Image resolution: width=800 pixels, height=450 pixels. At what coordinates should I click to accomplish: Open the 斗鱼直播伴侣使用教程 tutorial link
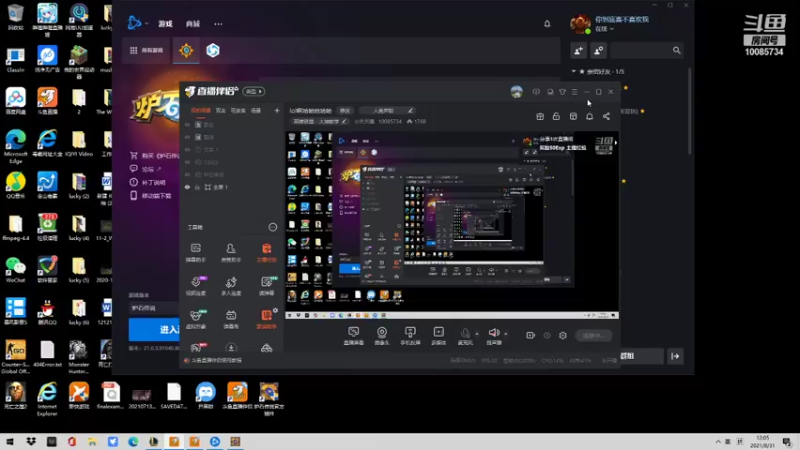[216, 360]
